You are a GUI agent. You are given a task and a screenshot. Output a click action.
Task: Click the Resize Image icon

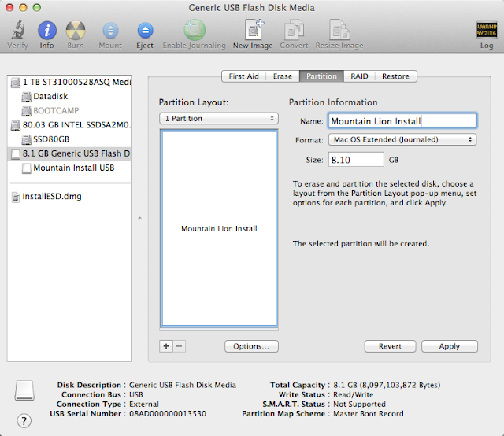click(x=339, y=30)
